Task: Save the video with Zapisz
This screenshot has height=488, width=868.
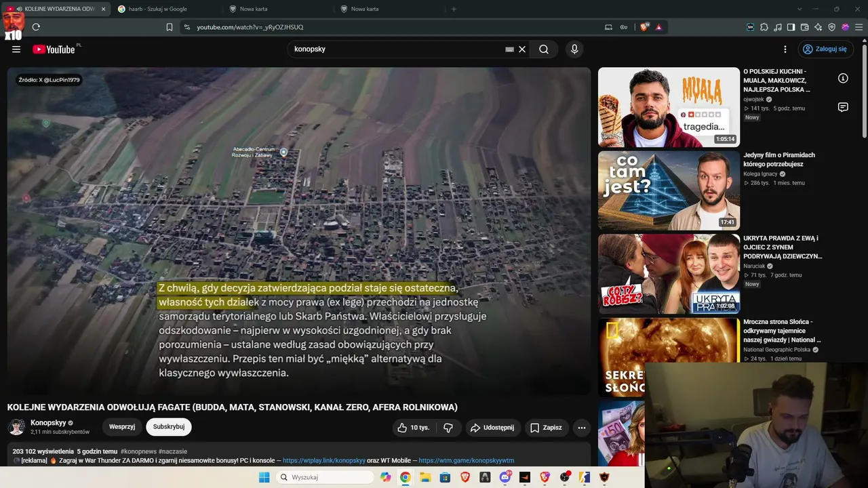Action: pyautogui.click(x=546, y=428)
